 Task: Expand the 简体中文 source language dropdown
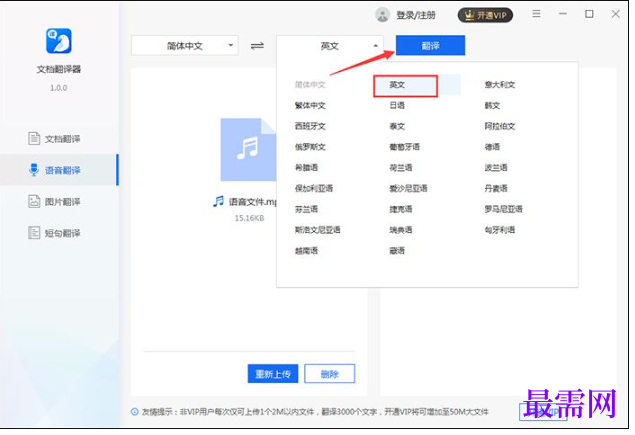click(x=185, y=46)
